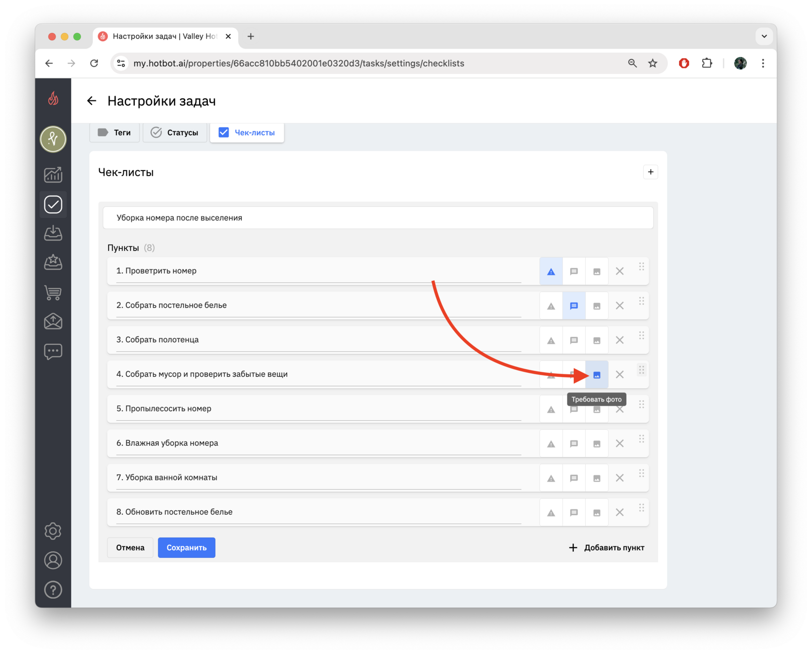Open the inbox download tray icon in the sidebar
Screen dimensions: 812x654
click(x=53, y=233)
